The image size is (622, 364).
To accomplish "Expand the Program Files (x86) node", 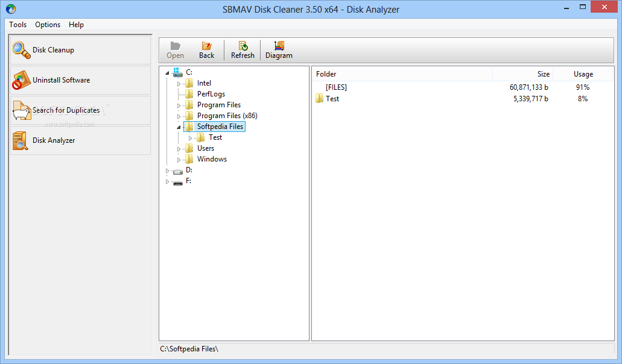I will click(179, 116).
